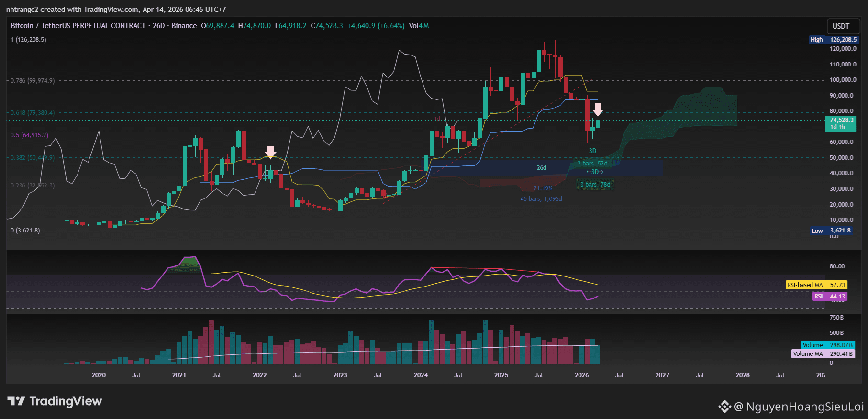Click the 40,000.0 price axis tick
Screen dimensions: 868x419
pyautogui.click(x=842, y=173)
